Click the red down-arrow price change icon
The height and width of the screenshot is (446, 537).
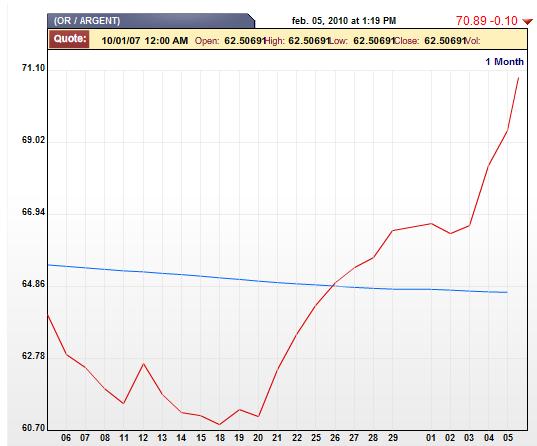click(528, 22)
